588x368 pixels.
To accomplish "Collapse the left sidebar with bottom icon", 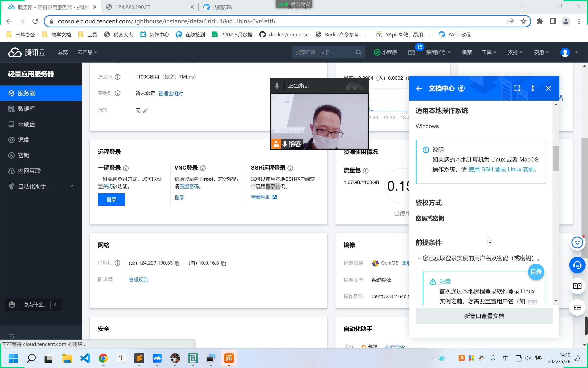I will (x=11, y=337).
